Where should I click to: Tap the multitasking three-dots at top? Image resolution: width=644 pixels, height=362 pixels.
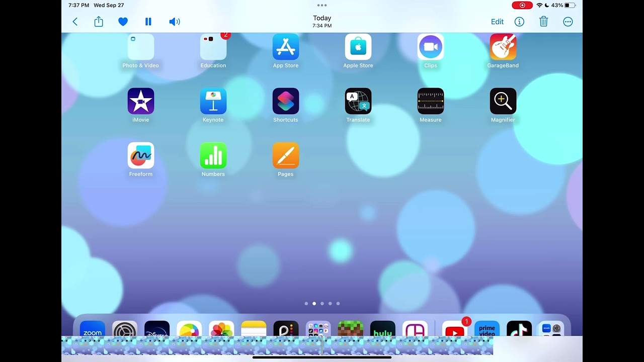[322, 5]
